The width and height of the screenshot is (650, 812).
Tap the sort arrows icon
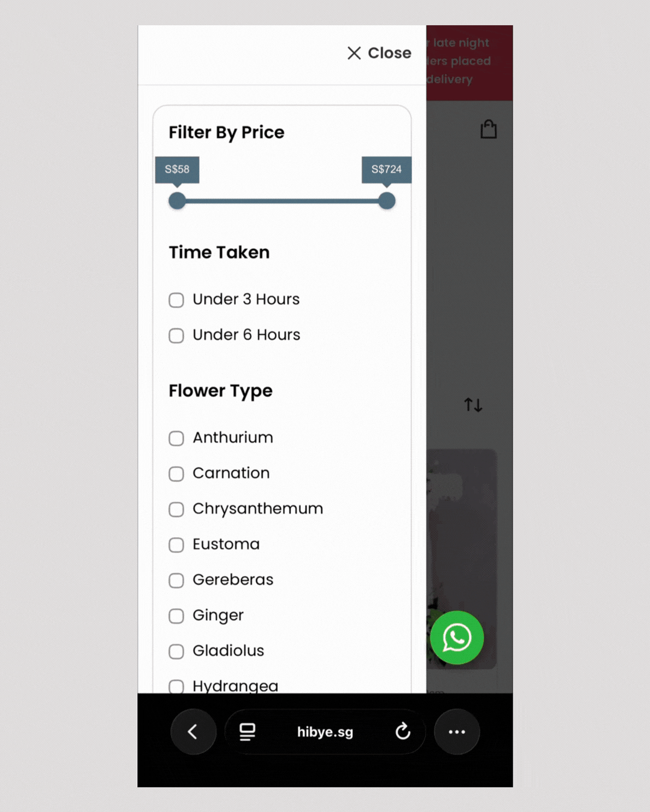click(473, 405)
